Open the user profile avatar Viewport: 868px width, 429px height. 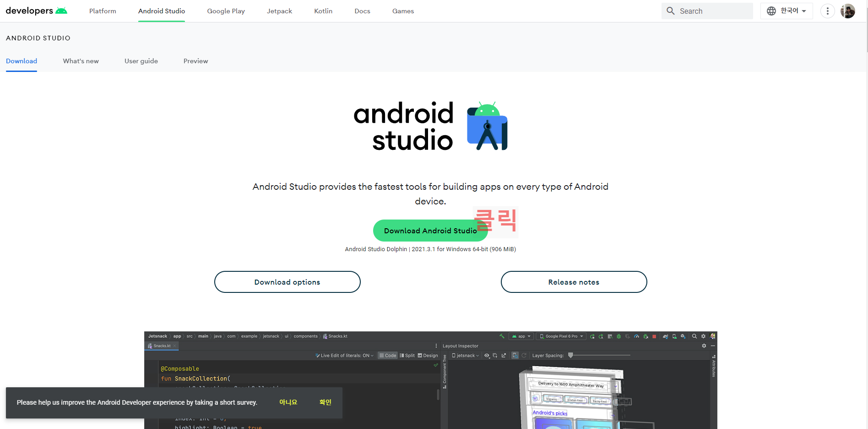848,11
